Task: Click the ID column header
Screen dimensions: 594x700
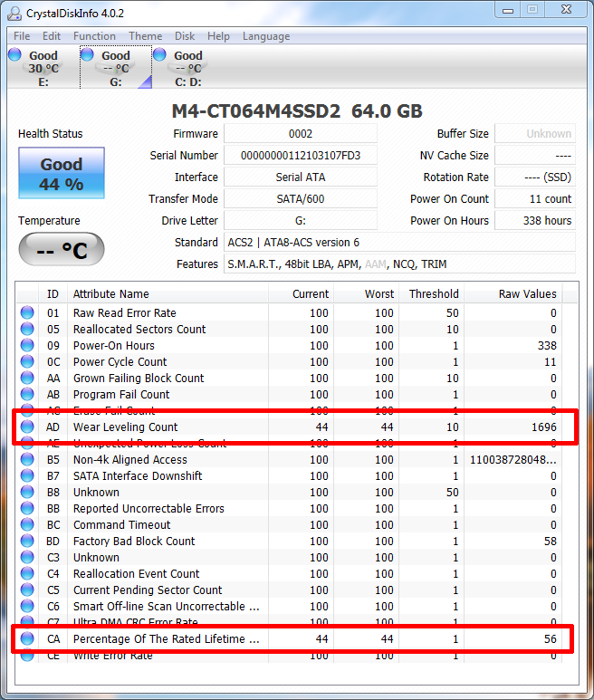Action: point(53,294)
